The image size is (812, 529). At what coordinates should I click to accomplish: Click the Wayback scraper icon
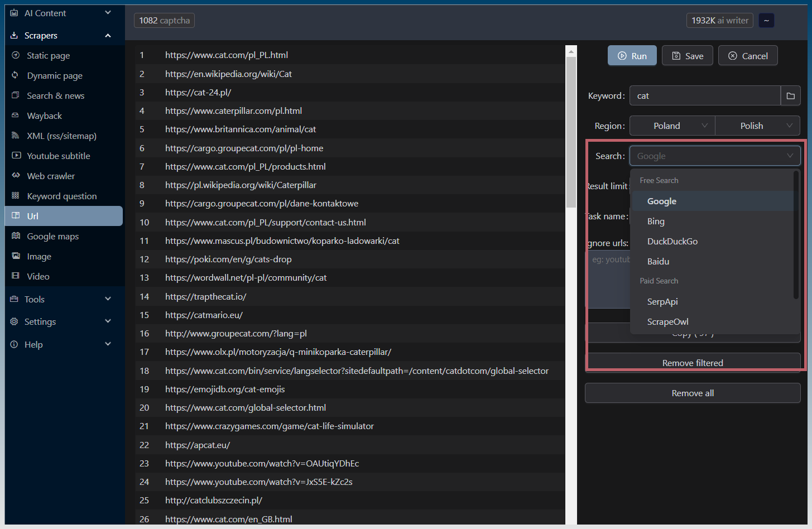[16, 116]
